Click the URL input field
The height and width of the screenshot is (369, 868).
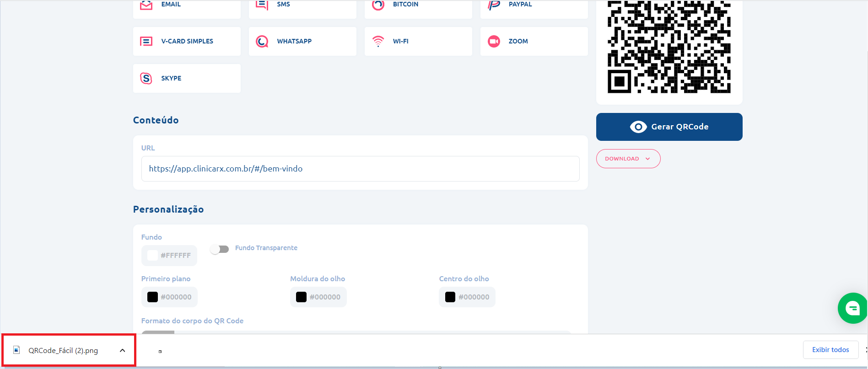(x=360, y=169)
